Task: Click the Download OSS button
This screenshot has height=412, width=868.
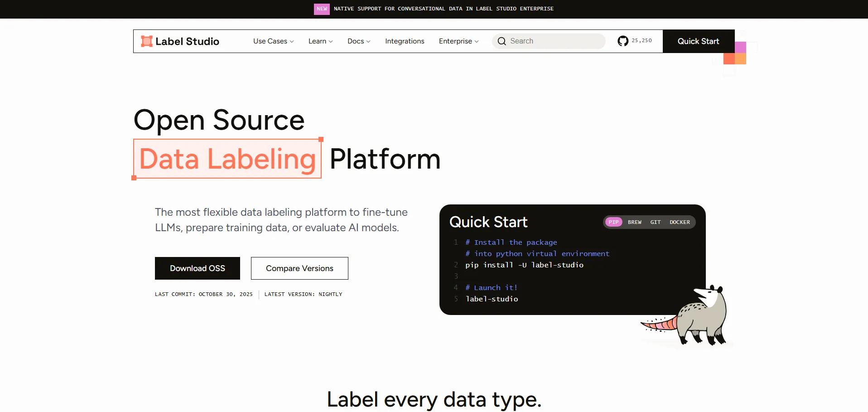Action: pyautogui.click(x=198, y=268)
